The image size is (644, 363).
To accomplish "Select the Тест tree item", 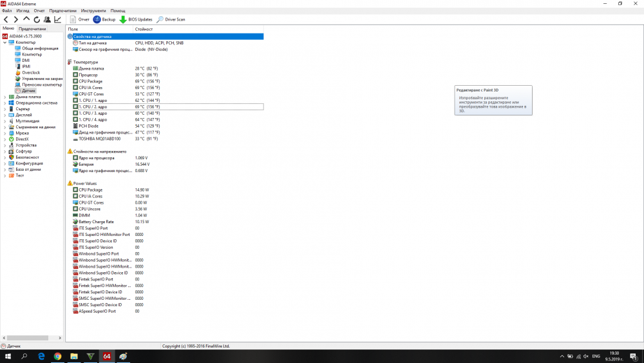I will point(17,175).
